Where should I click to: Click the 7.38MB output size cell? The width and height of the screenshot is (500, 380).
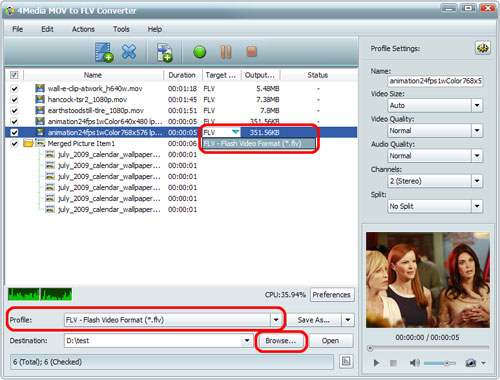[x=268, y=100]
